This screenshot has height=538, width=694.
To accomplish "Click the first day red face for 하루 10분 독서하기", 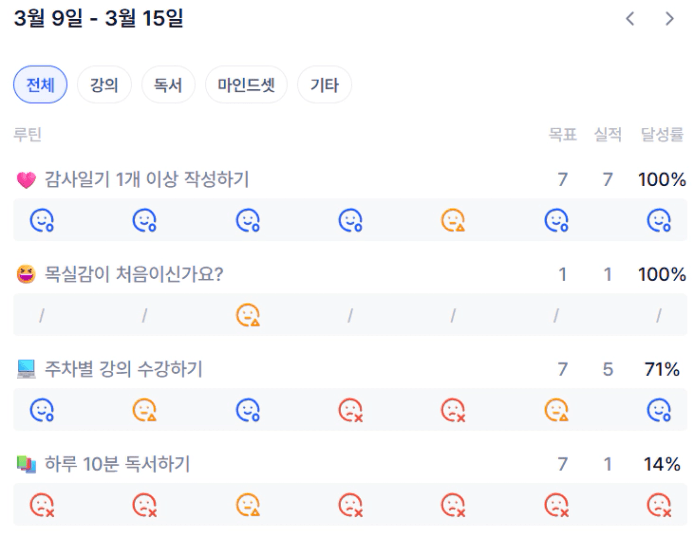I will [x=41, y=505].
